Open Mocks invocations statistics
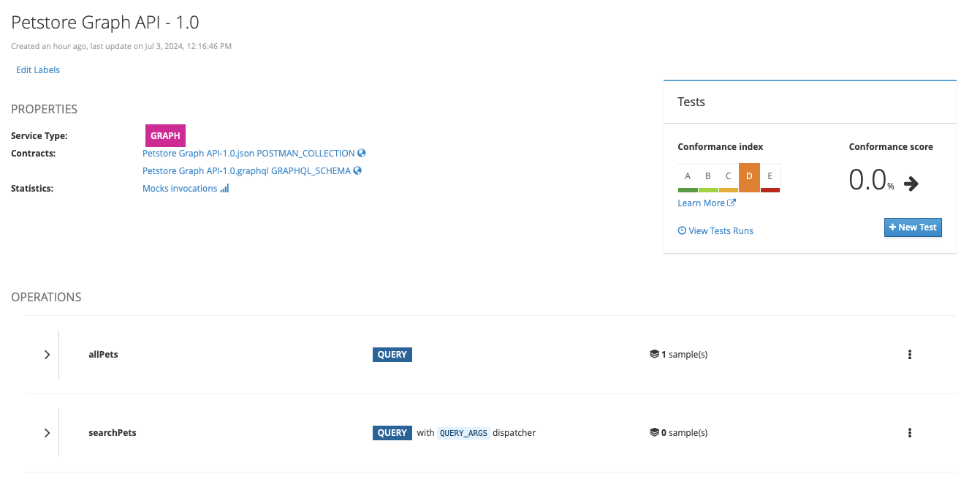The height and width of the screenshot is (501, 980). [x=180, y=189]
